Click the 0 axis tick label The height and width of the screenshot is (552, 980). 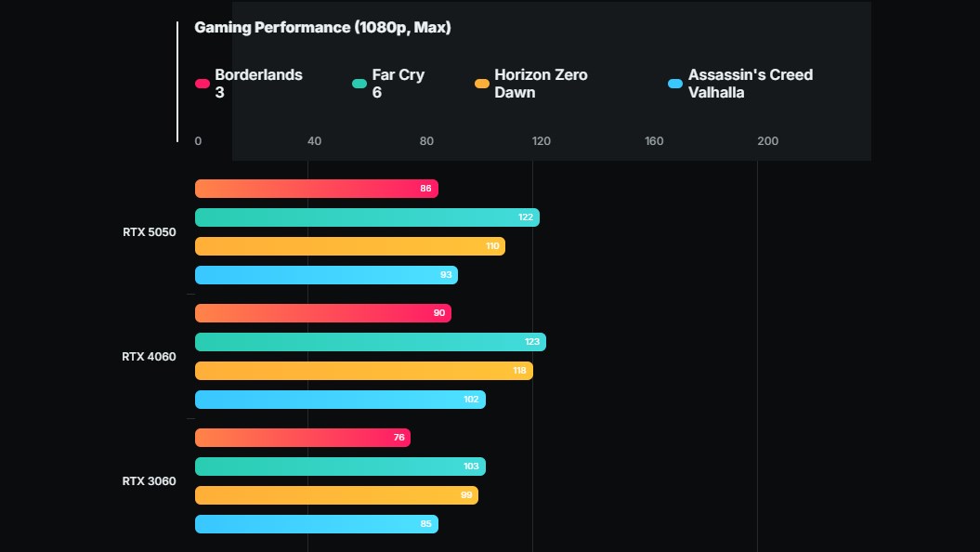pos(198,141)
